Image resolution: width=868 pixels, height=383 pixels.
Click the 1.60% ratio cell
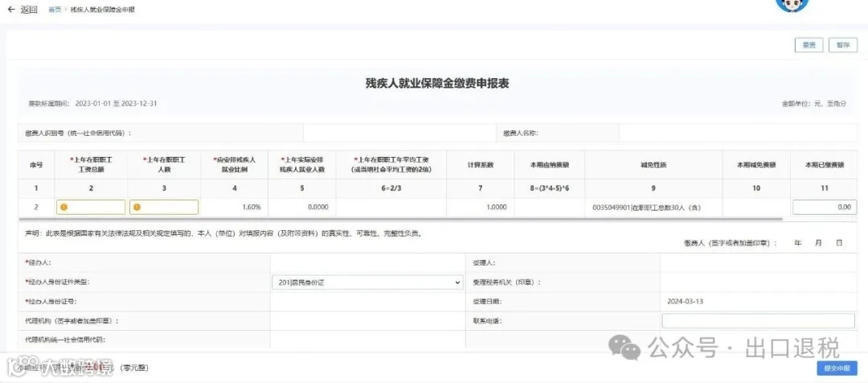click(234, 207)
